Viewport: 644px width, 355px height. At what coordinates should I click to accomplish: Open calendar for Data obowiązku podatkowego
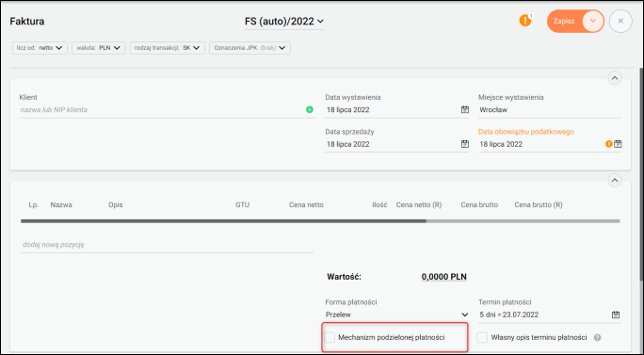pyautogui.click(x=618, y=144)
